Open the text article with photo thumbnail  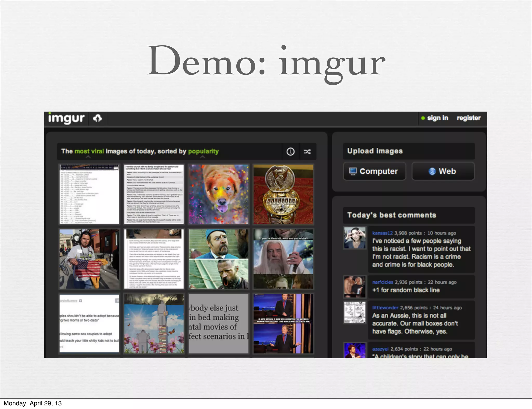pyautogui.click(x=154, y=259)
